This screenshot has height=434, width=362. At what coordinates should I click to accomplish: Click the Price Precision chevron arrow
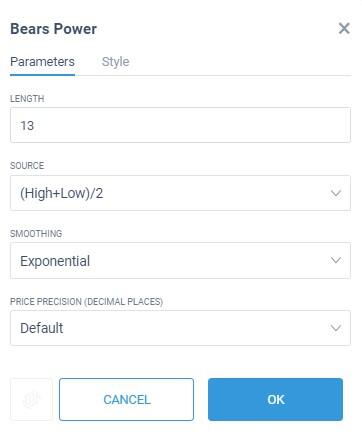(336, 328)
